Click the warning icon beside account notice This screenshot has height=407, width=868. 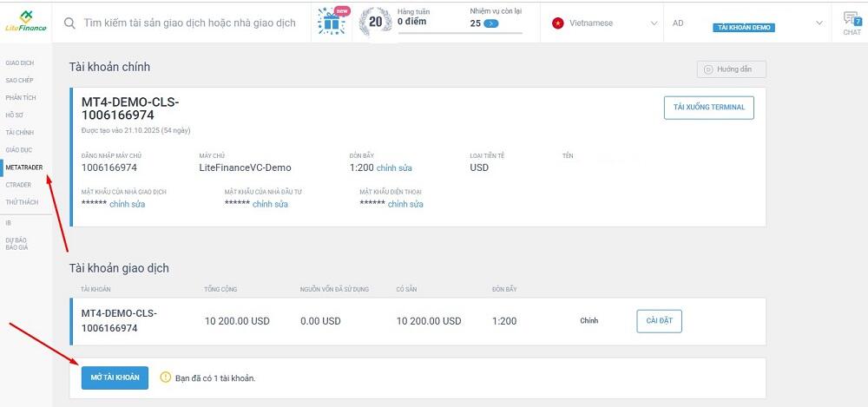(166, 377)
